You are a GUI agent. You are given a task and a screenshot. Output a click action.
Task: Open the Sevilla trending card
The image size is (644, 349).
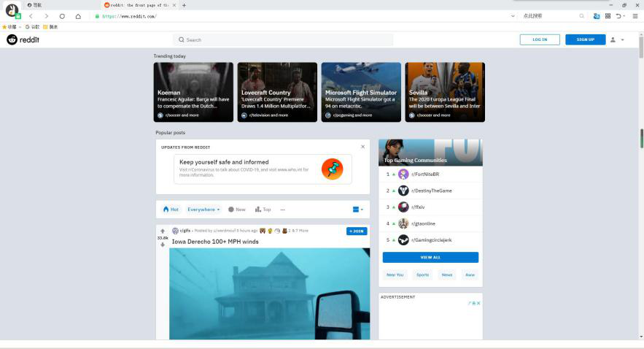click(445, 92)
